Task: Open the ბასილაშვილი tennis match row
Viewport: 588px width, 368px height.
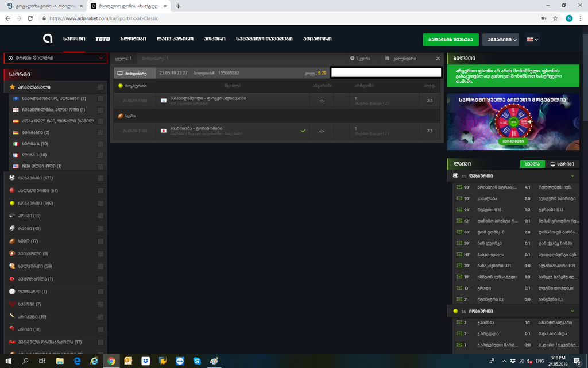Action: [x=277, y=101]
